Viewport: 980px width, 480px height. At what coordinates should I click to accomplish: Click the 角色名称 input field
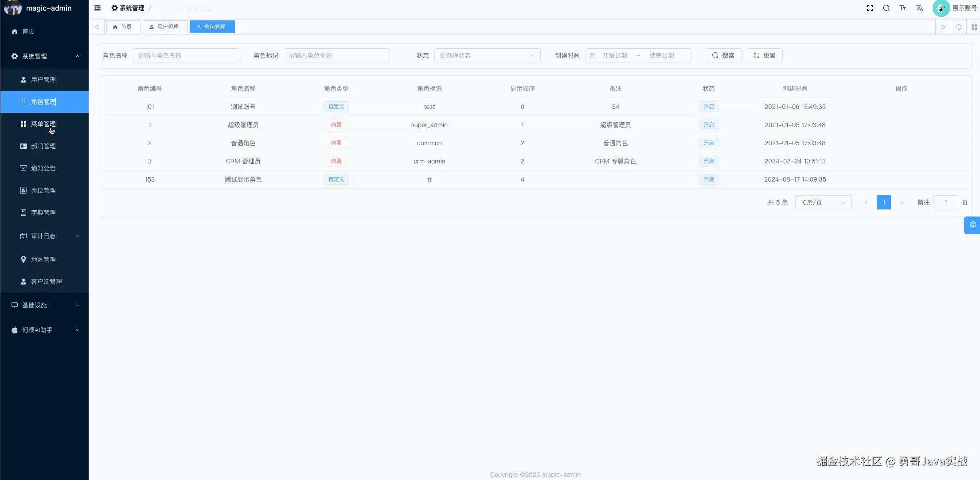click(x=186, y=55)
